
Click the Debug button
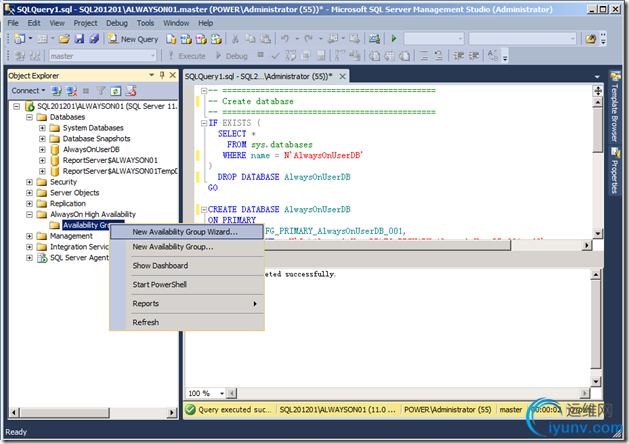pyautogui.click(x=232, y=56)
